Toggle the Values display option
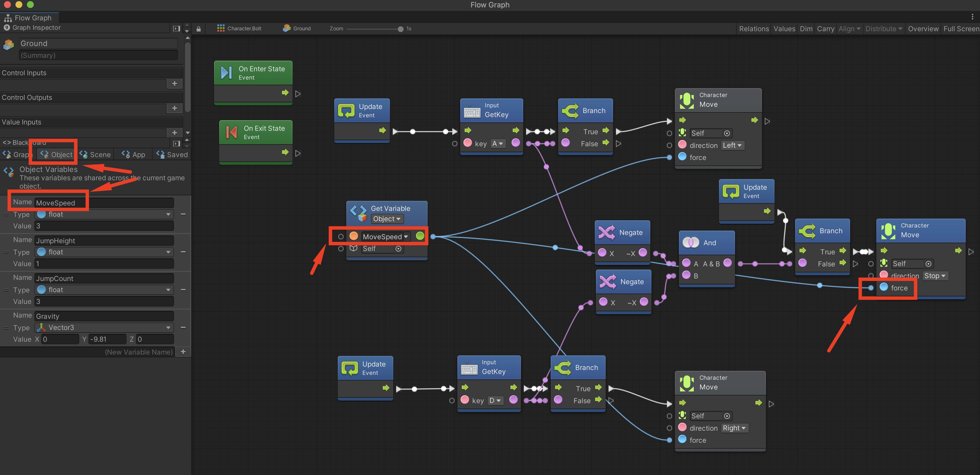 [x=784, y=29]
